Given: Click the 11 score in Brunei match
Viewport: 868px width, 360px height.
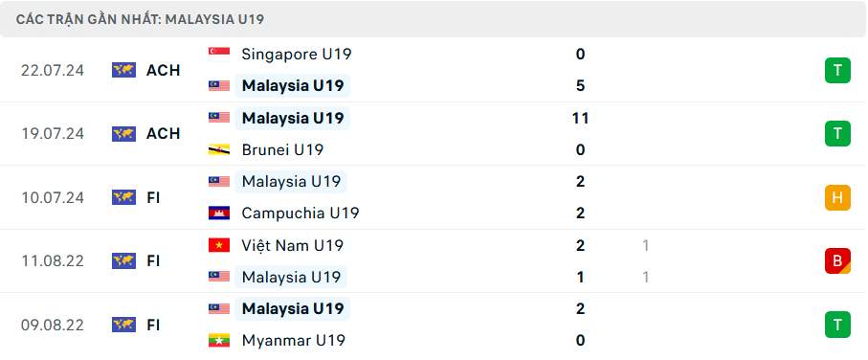Looking at the screenshot, I should (581, 118).
